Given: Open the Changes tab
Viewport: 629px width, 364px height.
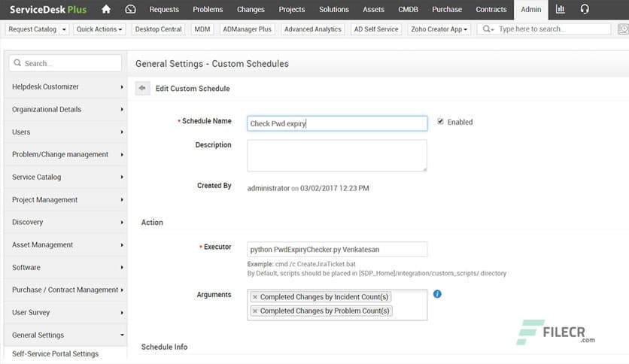Looking at the screenshot, I should pos(251,9).
